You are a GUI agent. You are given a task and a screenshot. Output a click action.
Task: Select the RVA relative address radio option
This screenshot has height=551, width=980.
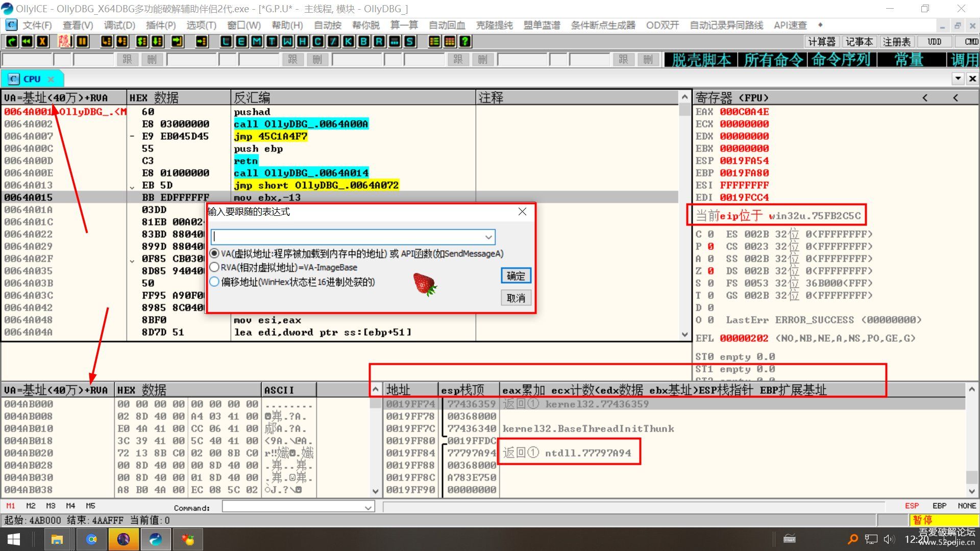click(214, 267)
